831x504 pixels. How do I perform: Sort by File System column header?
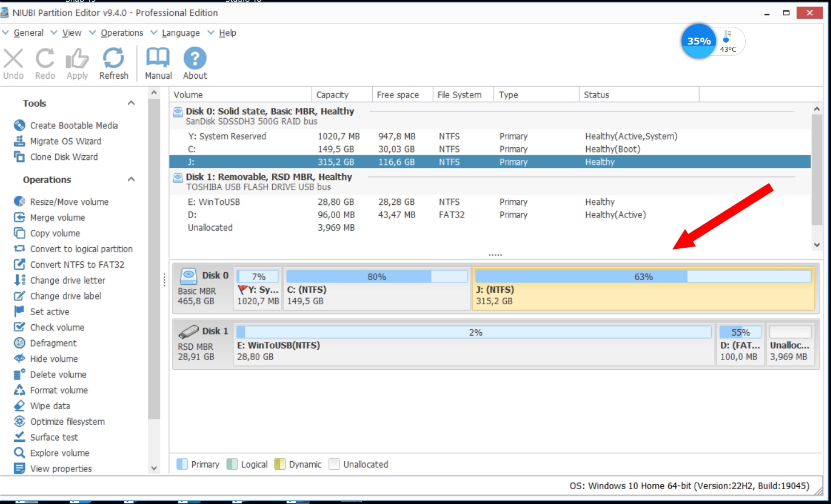coord(463,95)
